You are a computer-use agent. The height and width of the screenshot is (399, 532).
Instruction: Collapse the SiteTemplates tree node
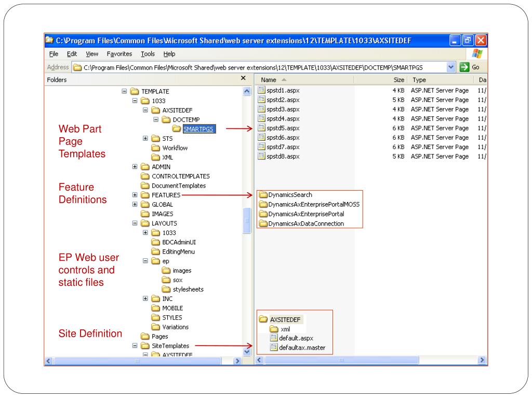pos(135,345)
